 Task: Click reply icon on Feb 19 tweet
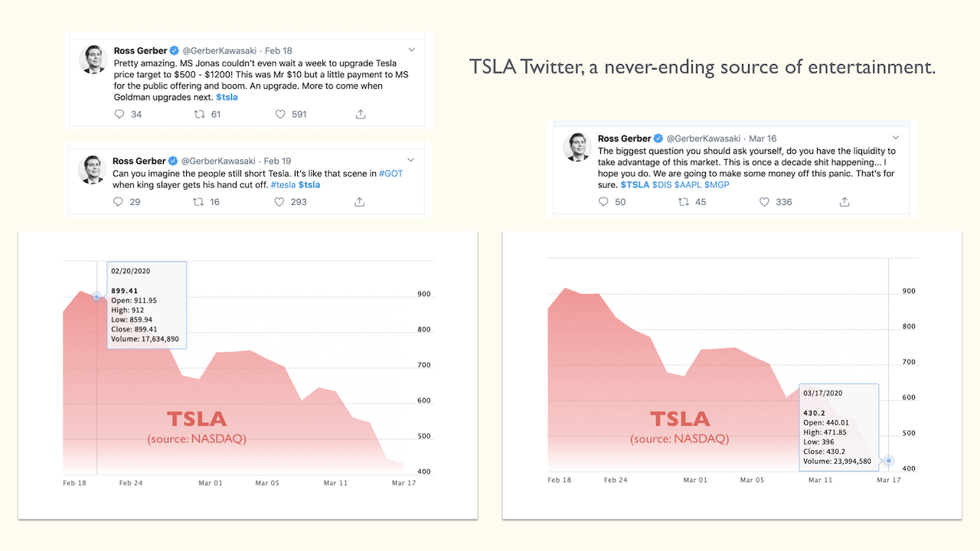click(118, 202)
